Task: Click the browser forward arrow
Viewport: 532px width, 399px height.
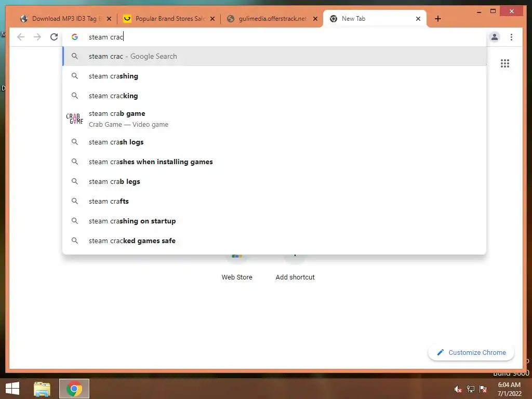Action: (37, 37)
